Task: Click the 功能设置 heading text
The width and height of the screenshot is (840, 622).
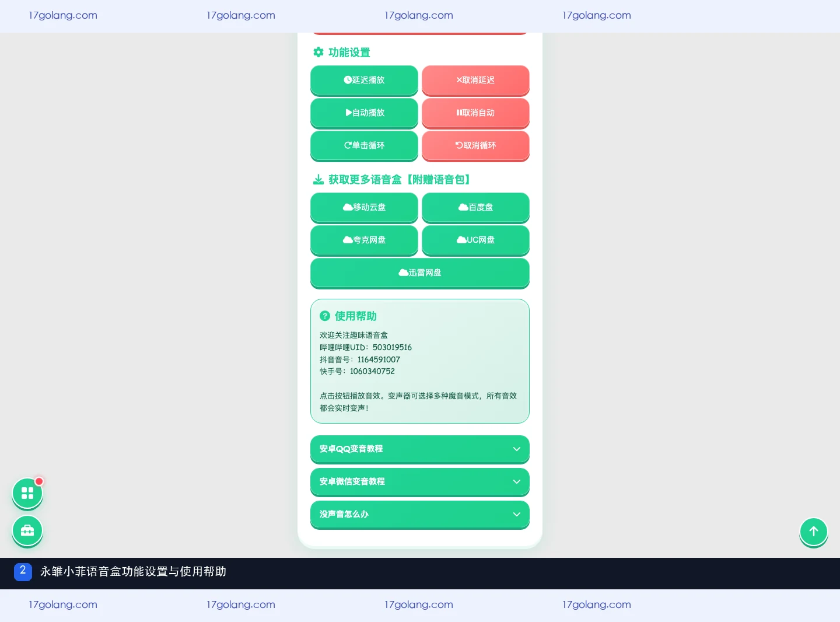Action: click(349, 52)
